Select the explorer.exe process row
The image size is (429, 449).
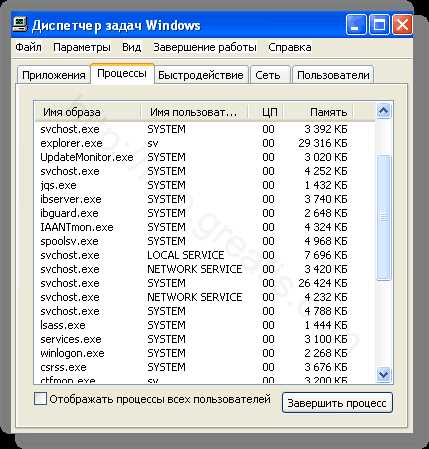click(205, 143)
